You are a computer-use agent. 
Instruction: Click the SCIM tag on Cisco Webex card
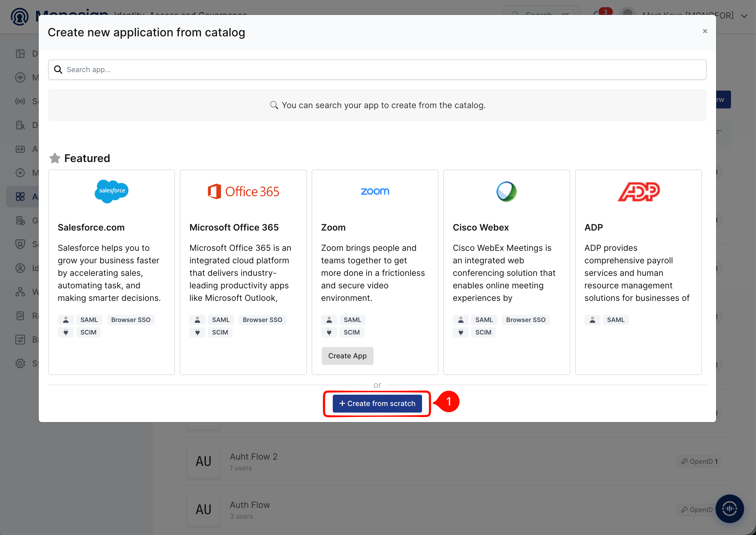click(x=483, y=332)
